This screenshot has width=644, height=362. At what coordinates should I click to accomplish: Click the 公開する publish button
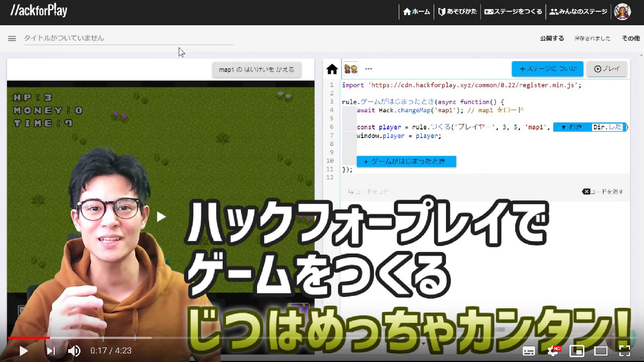click(x=551, y=38)
